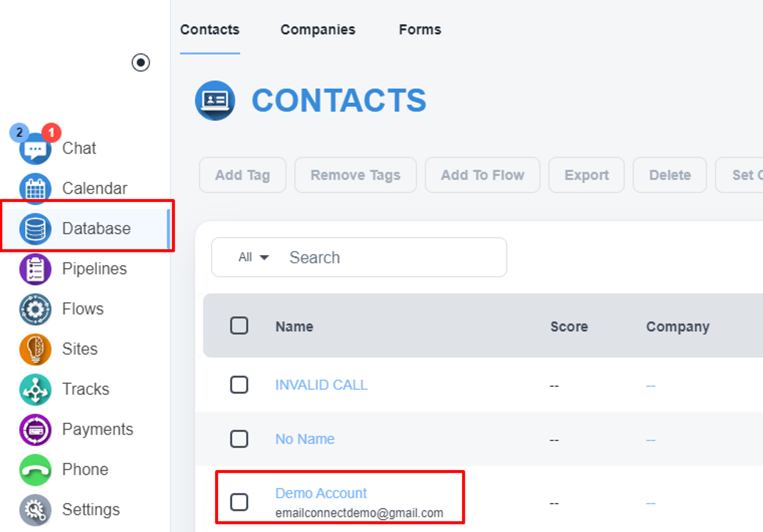Open the Calendar sidebar icon
The height and width of the screenshot is (532, 763).
point(35,189)
